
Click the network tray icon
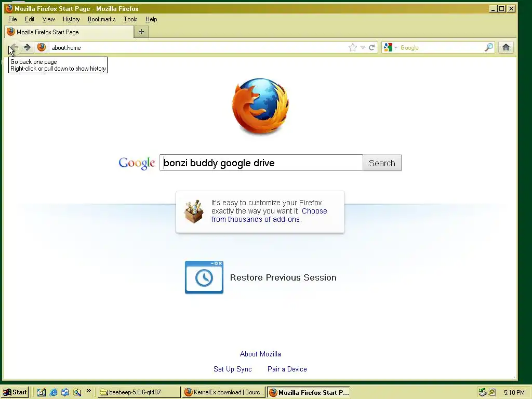(x=483, y=392)
